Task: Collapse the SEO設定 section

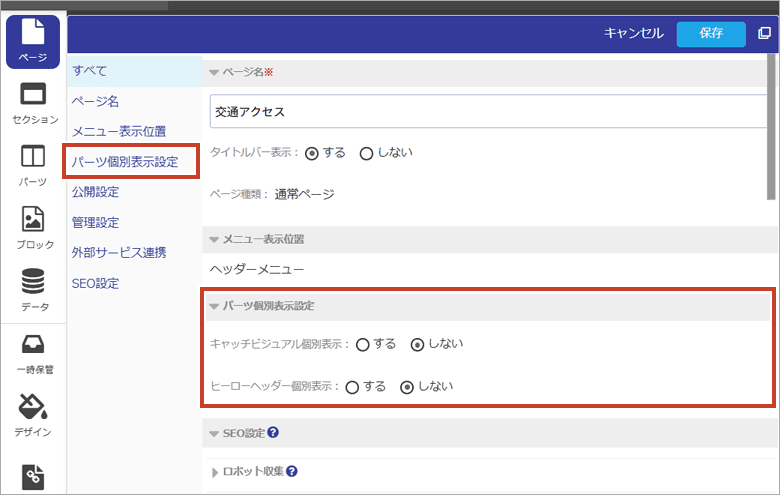Action: (x=214, y=434)
